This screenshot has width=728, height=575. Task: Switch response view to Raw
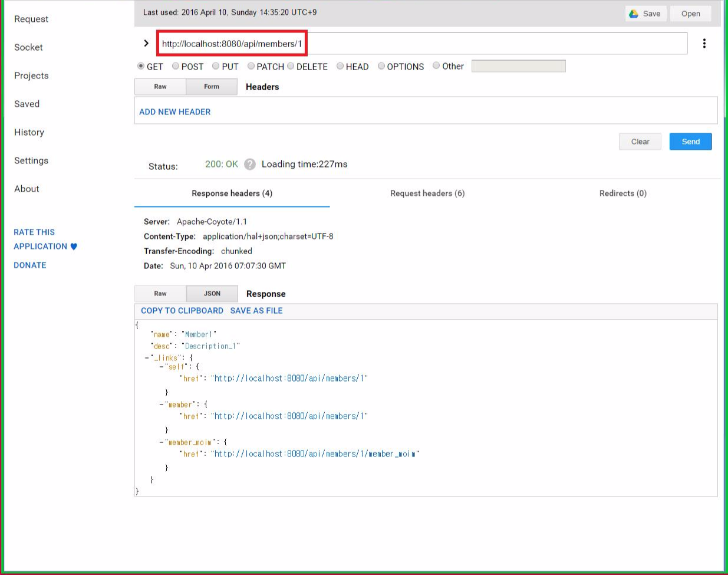pos(160,294)
